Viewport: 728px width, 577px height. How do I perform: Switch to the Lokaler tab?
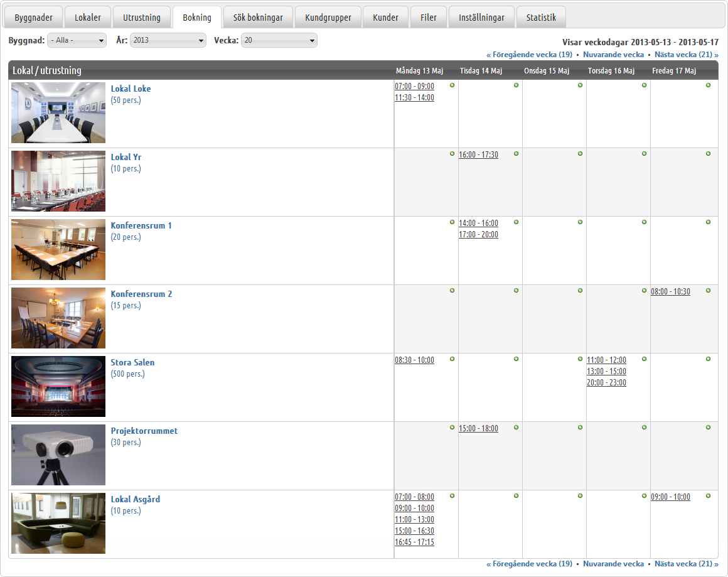coord(88,17)
